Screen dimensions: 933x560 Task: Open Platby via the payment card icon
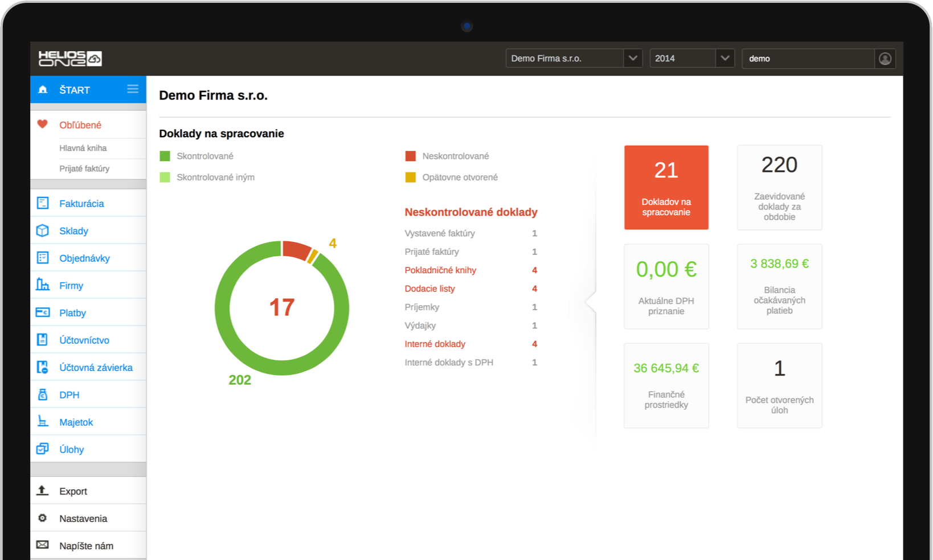(43, 312)
